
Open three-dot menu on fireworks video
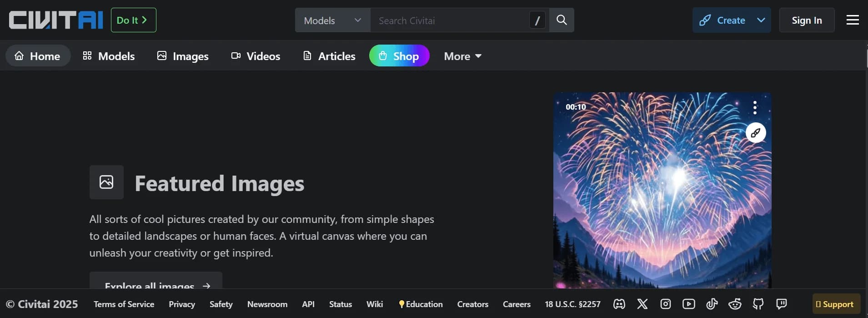click(755, 107)
